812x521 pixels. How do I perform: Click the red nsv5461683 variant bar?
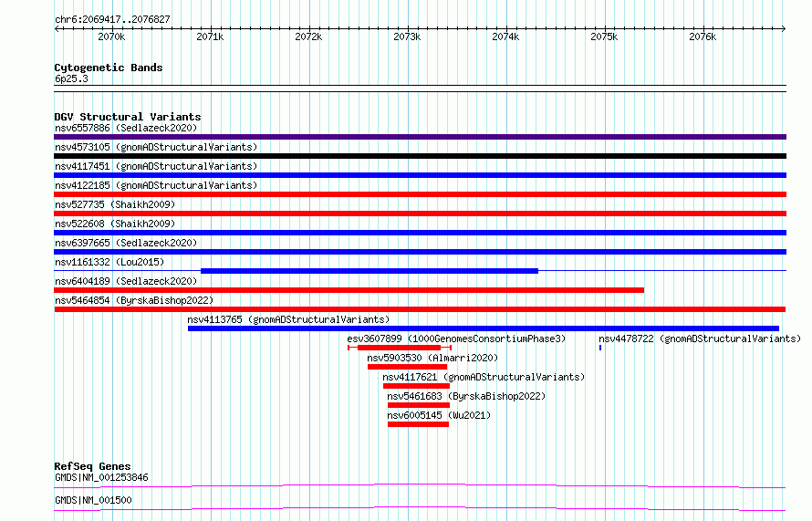[419, 405]
